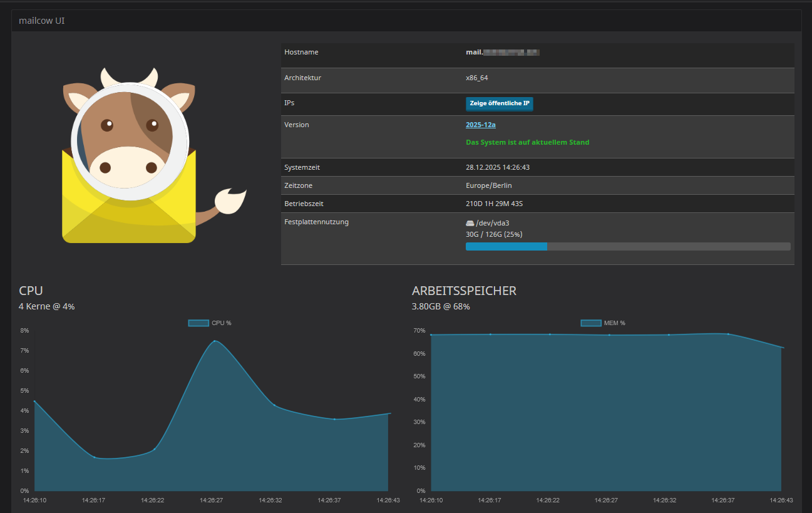Image resolution: width=812 pixels, height=513 pixels.
Task: Click the disk usage progress bar
Action: point(628,247)
